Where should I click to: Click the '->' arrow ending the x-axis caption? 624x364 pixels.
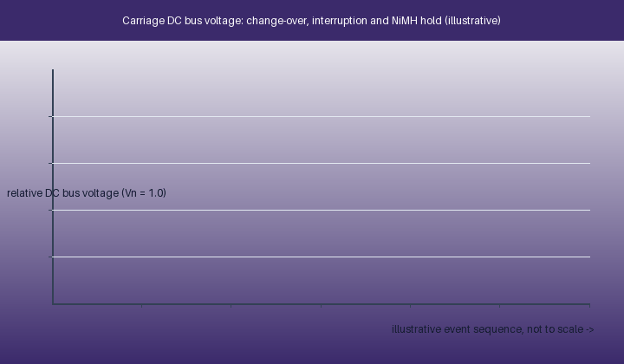[590, 330]
